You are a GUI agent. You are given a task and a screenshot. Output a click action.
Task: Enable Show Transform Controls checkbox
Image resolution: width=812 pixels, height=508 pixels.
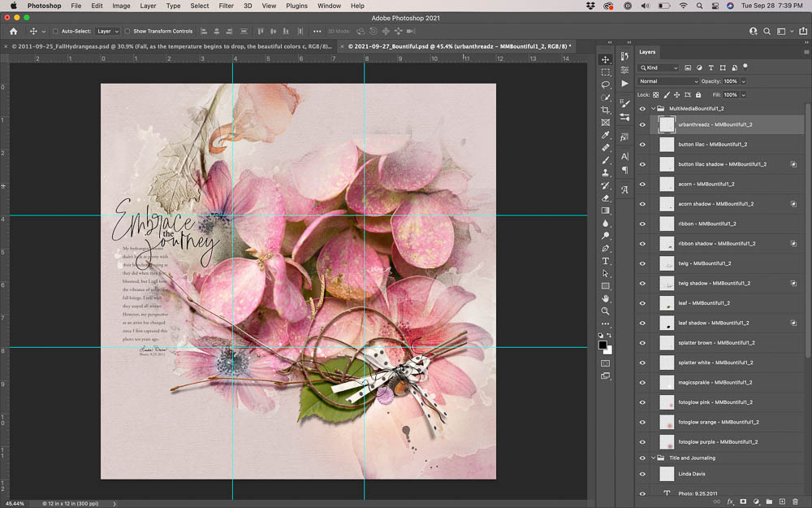(127, 31)
